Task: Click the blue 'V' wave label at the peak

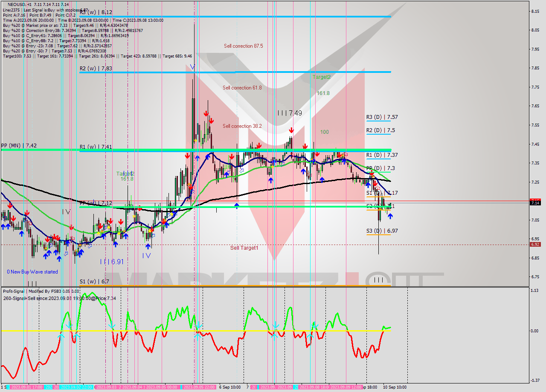Action: [x=192, y=67]
